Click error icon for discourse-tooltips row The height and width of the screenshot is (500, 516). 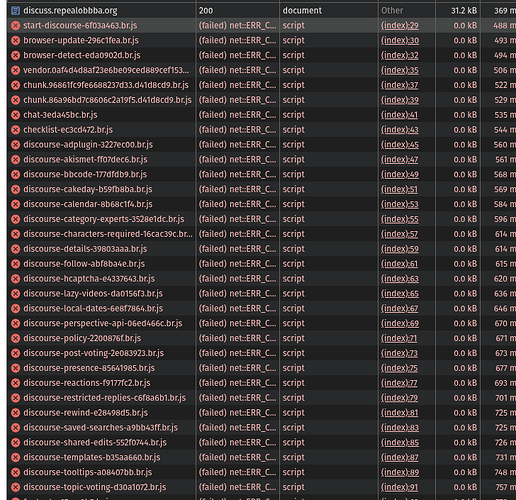coord(15,472)
